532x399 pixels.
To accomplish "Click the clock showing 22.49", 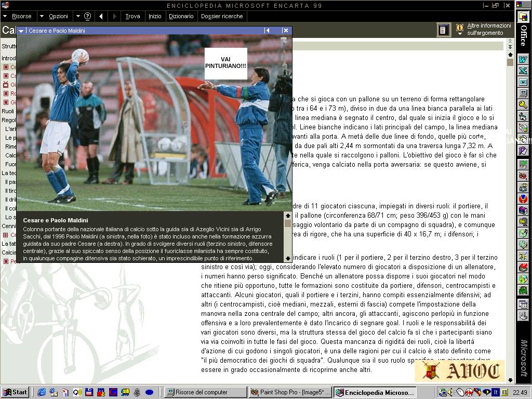I will tap(520, 392).
